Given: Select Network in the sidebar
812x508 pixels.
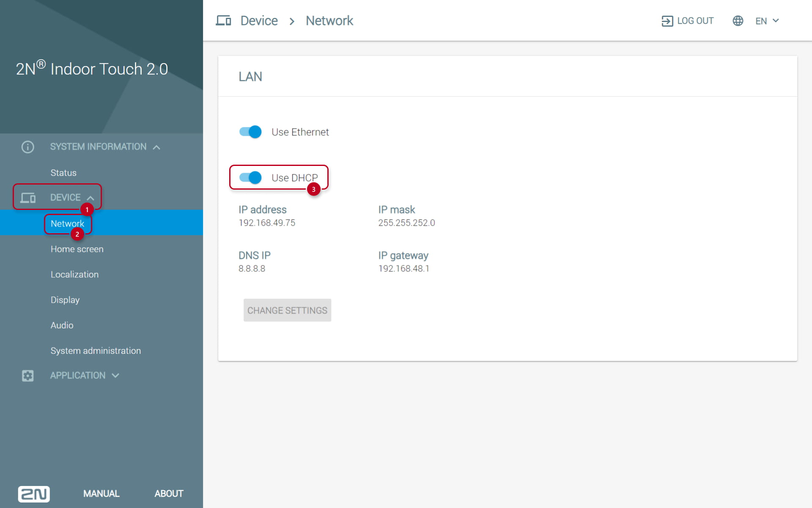Looking at the screenshot, I should tap(101, 223).
